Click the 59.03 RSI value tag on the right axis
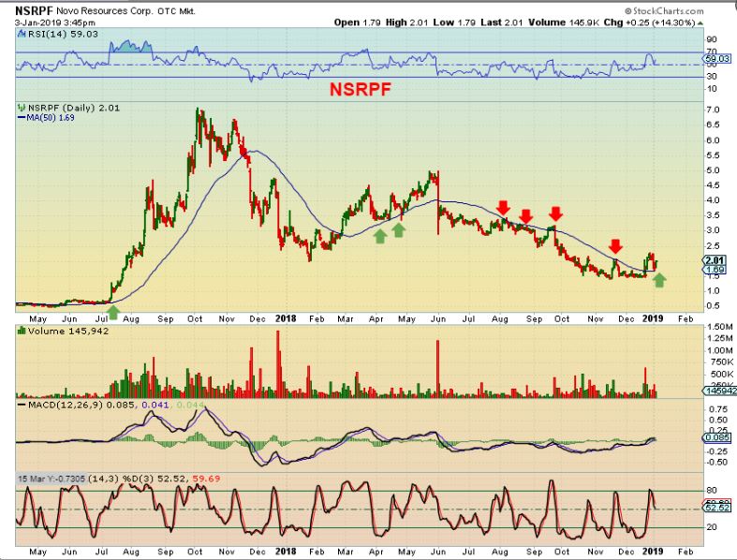Image resolution: width=737 pixels, height=560 pixels. 716,59
